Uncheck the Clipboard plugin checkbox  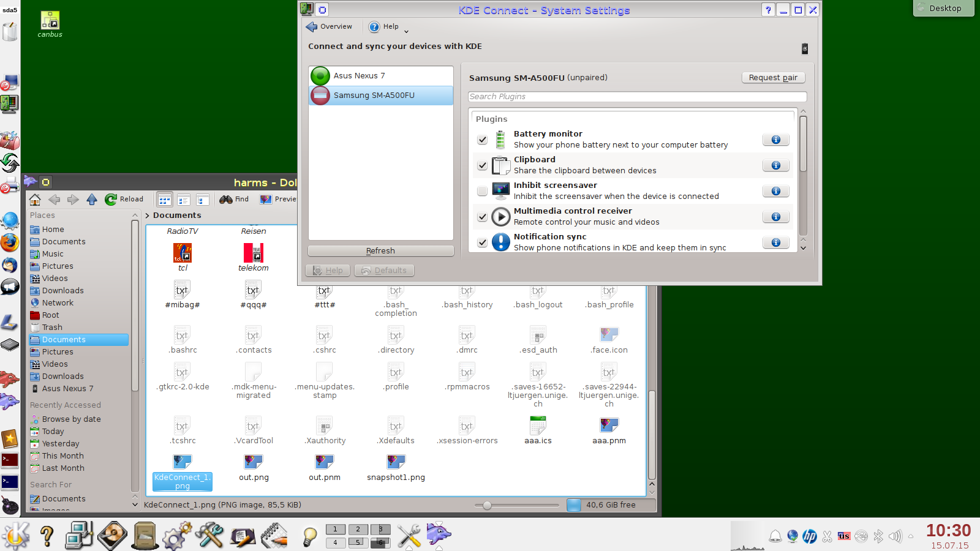(482, 165)
